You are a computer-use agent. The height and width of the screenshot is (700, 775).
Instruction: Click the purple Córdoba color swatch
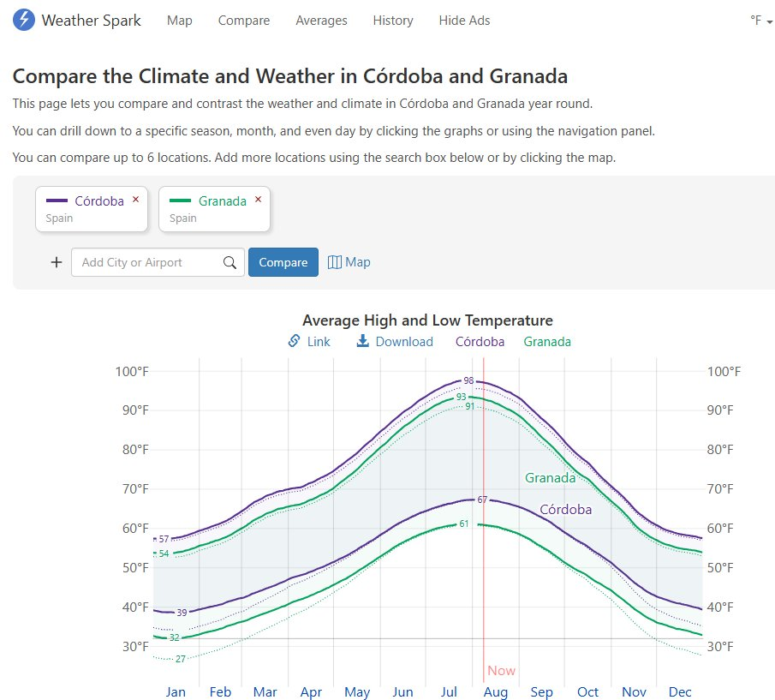click(x=57, y=201)
